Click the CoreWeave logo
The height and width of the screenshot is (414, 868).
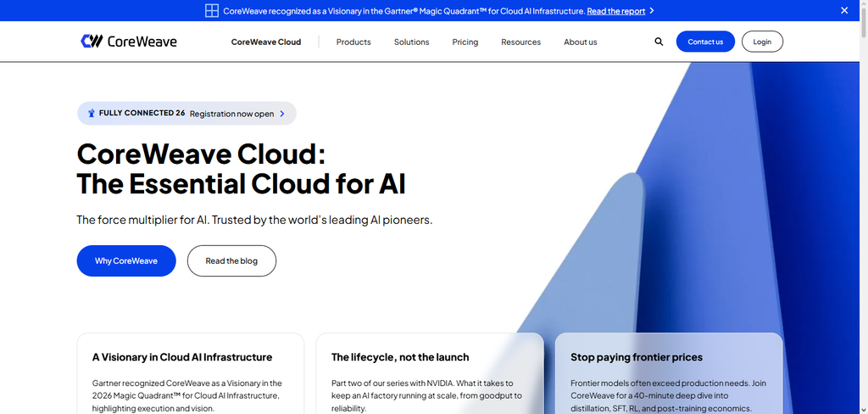coord(129,42)
